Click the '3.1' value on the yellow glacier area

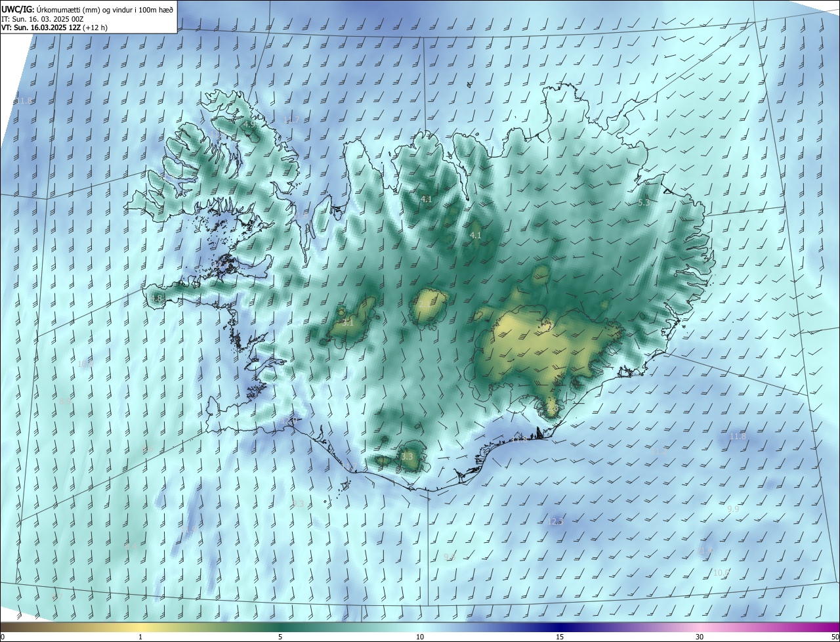[348, 322]
